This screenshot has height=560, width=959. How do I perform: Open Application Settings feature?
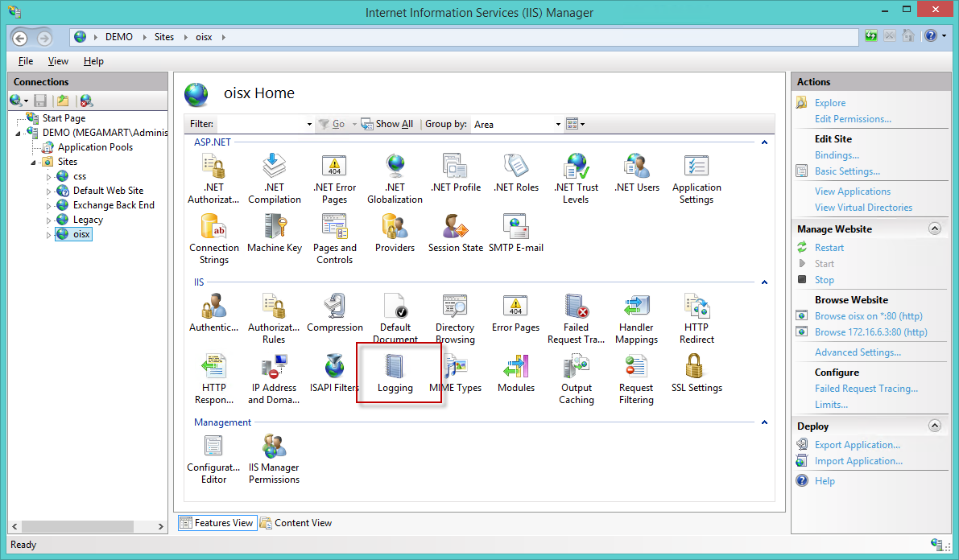click(x=697, y=179)
